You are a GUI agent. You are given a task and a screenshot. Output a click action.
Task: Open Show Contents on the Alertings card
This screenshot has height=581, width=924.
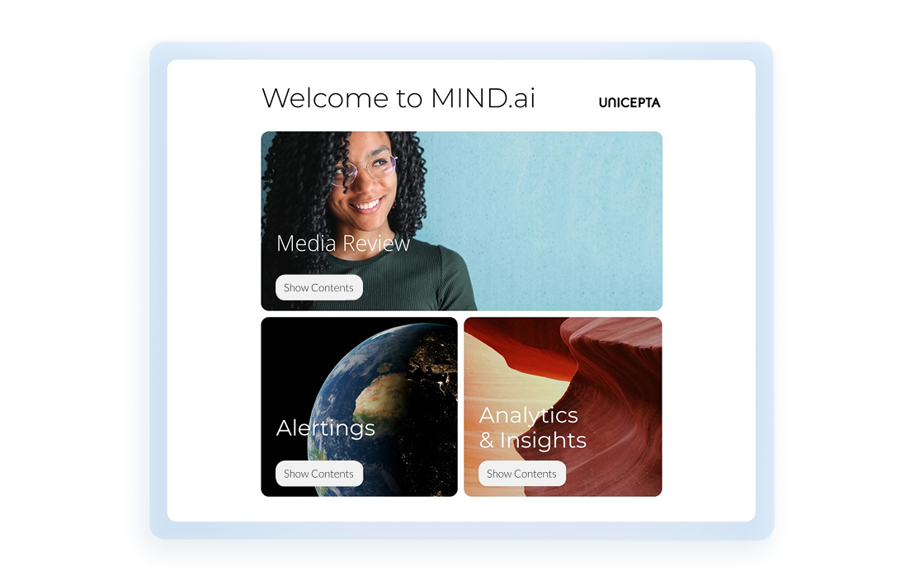318,474
